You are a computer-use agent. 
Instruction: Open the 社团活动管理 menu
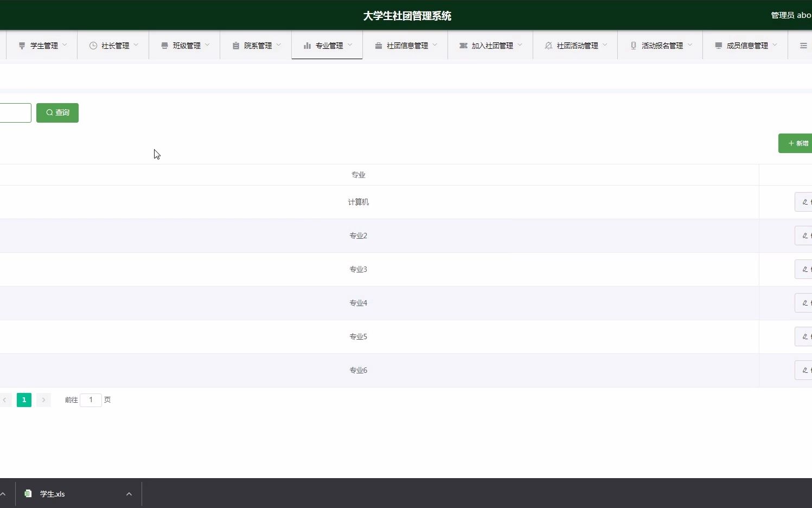tap(576, 45)
